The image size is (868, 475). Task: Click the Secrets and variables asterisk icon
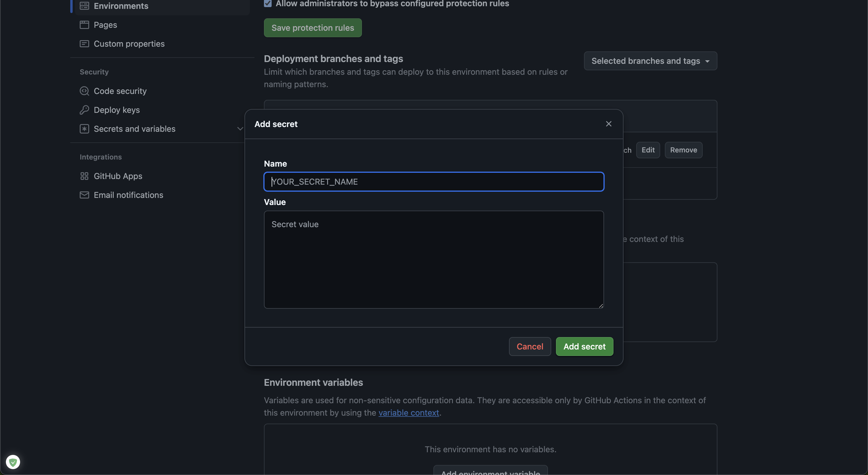tap(84, 128)
